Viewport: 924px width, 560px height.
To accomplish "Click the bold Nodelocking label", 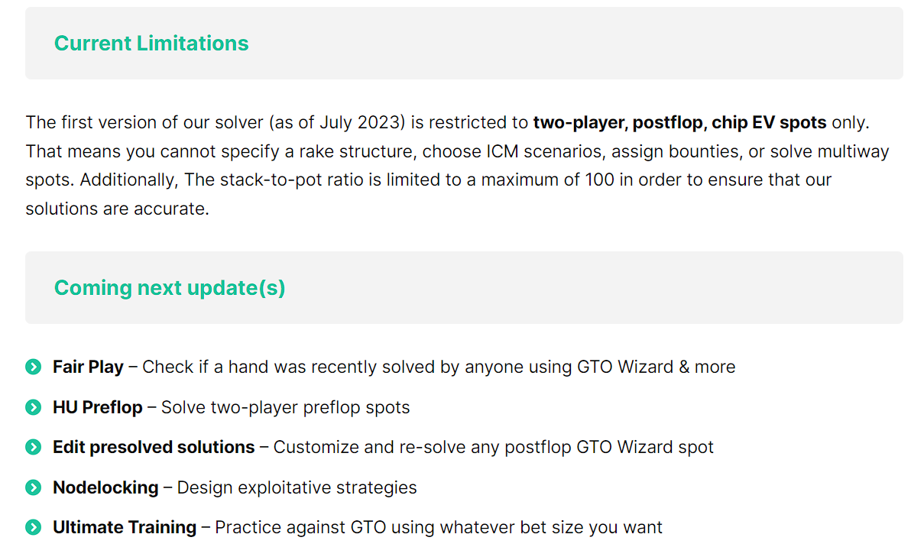I will (x=105, y=487).
